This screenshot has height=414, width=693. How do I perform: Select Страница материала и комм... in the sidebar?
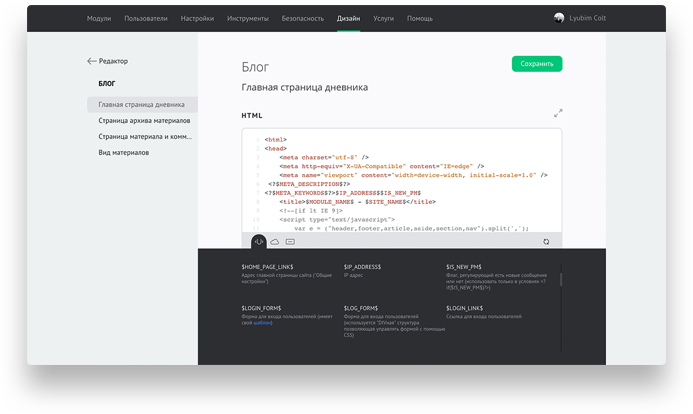point(145,137)
